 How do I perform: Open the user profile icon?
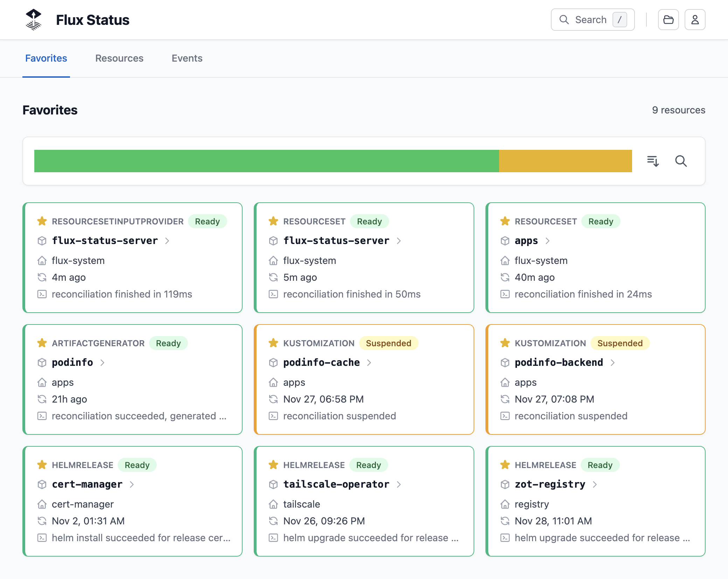(695, 20)
